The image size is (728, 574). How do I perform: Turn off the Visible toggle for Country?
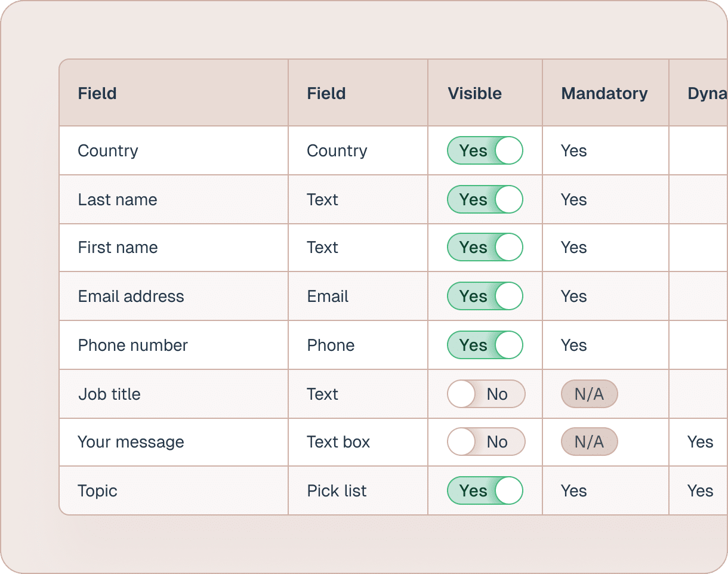485,150
